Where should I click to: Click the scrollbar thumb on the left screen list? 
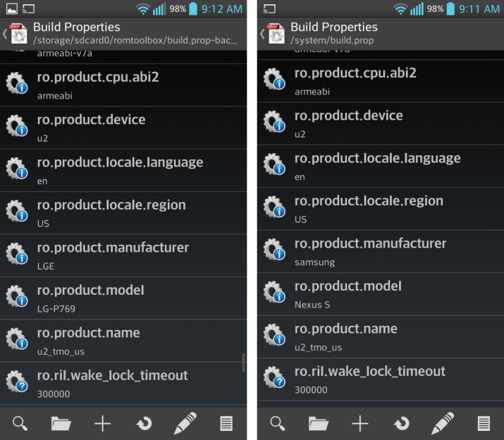244,362
